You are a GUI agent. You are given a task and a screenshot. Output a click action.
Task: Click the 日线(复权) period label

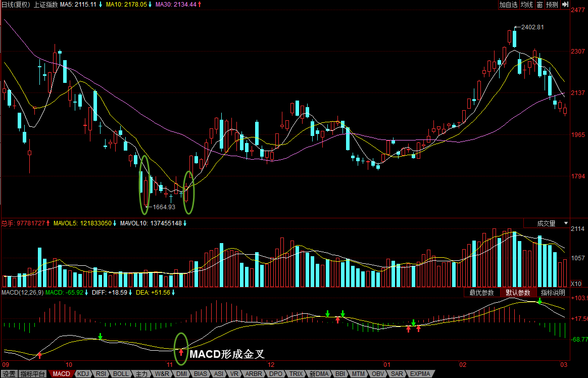[16, 5]
